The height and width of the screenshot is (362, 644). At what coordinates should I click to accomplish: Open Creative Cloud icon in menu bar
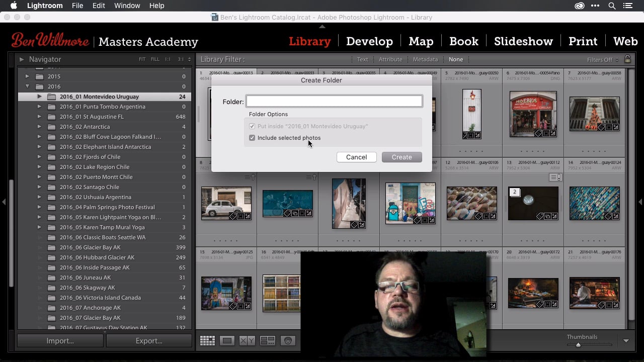click(580, 6)
